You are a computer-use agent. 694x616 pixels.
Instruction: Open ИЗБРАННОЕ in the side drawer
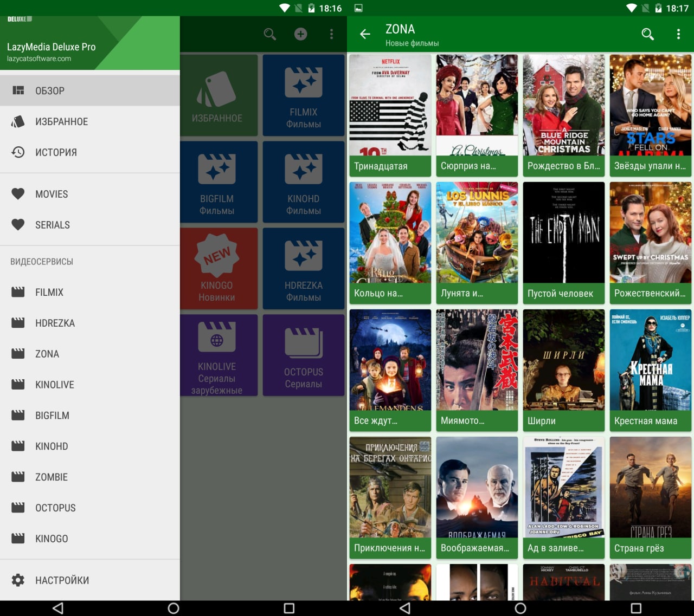pyautogui.click(x=90, y=121)
